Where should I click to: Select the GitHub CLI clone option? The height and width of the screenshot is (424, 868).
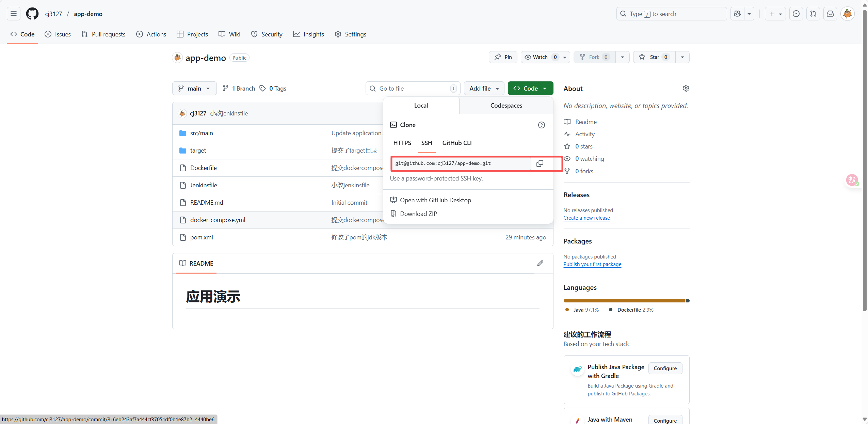click(457, 143)
